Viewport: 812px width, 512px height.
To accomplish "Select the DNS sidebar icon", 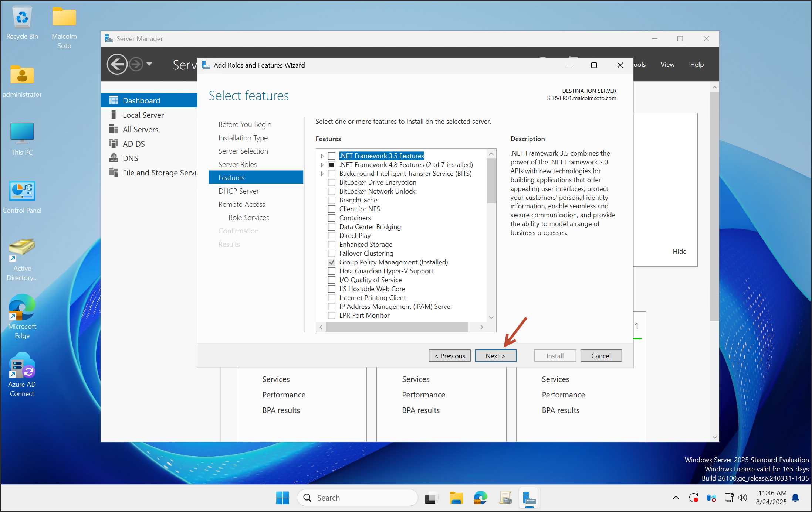I will (114, 158).
